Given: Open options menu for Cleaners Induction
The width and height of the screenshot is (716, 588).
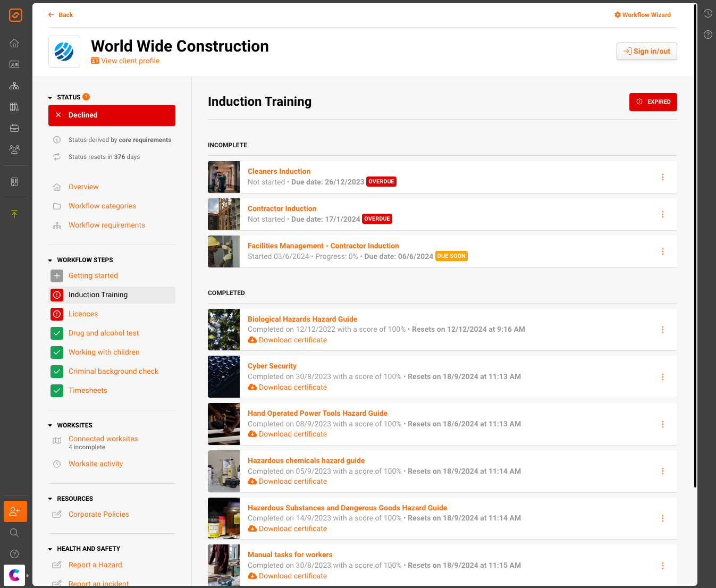Looking at the screenshot, I should pos(662,177).
